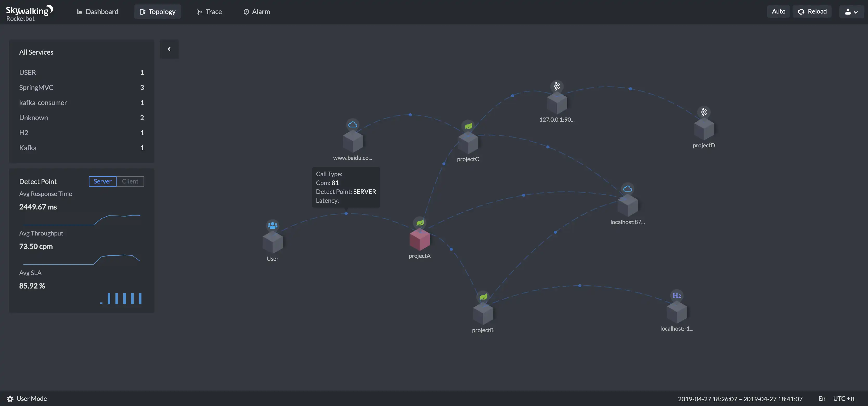Image resolution: width=868 pixels, height=406 pixels.
Task: Select the Topology menu tab
Action: click(x=158, y=11)
